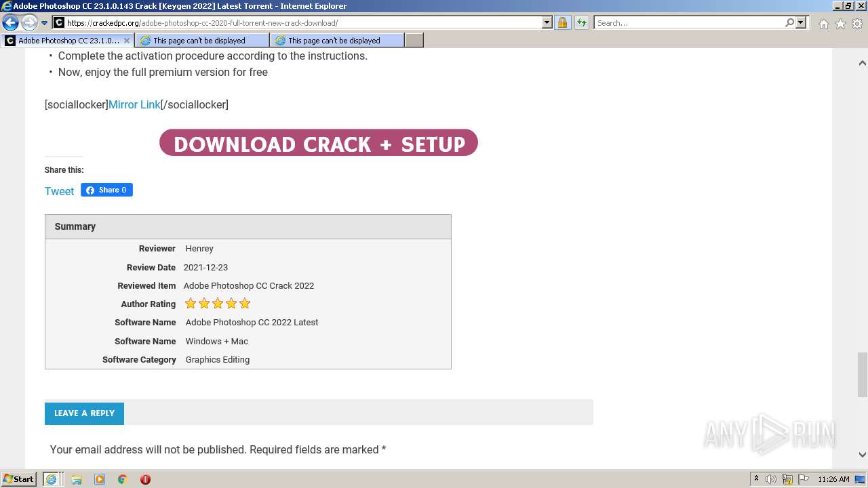868x488 pixels.
Task: Switch to the second 'This page can't be displayed' tab
Action: point(337,41)
